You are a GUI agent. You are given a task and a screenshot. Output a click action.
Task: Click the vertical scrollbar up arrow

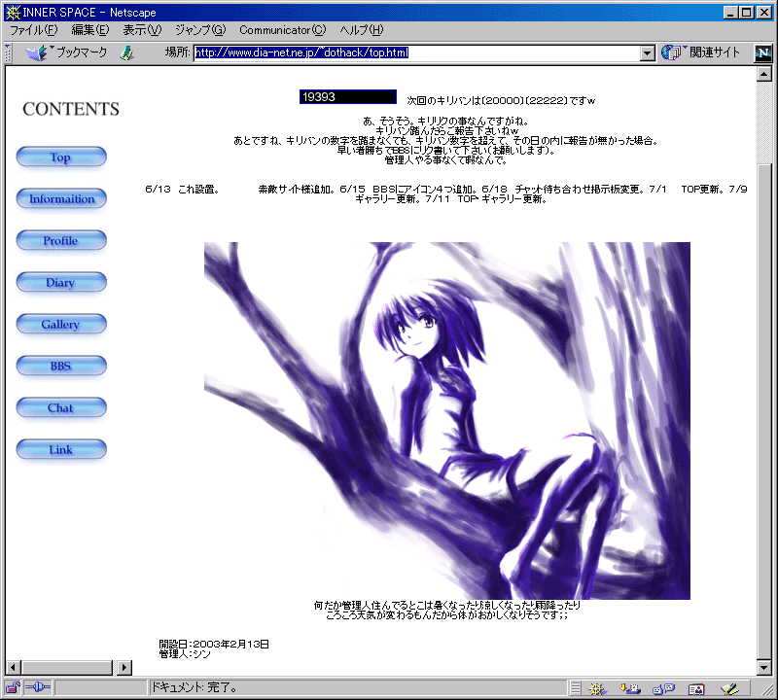click(764, 75)
